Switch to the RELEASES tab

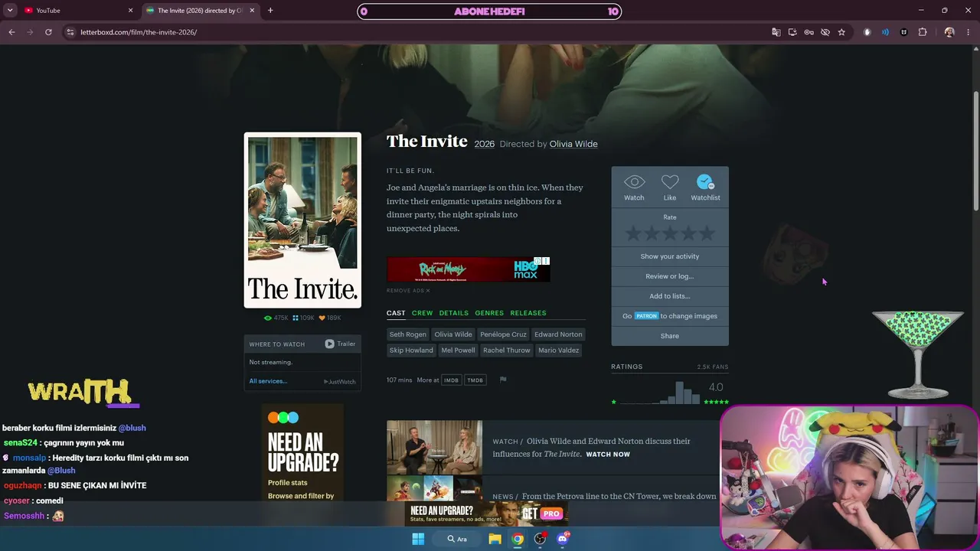tap(528, 313)
